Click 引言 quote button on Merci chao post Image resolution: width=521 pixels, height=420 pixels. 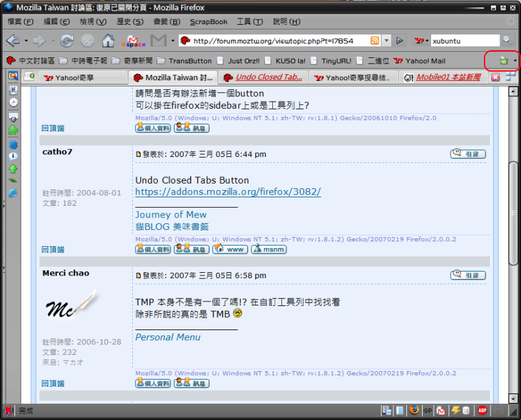[x=468, y=275]
